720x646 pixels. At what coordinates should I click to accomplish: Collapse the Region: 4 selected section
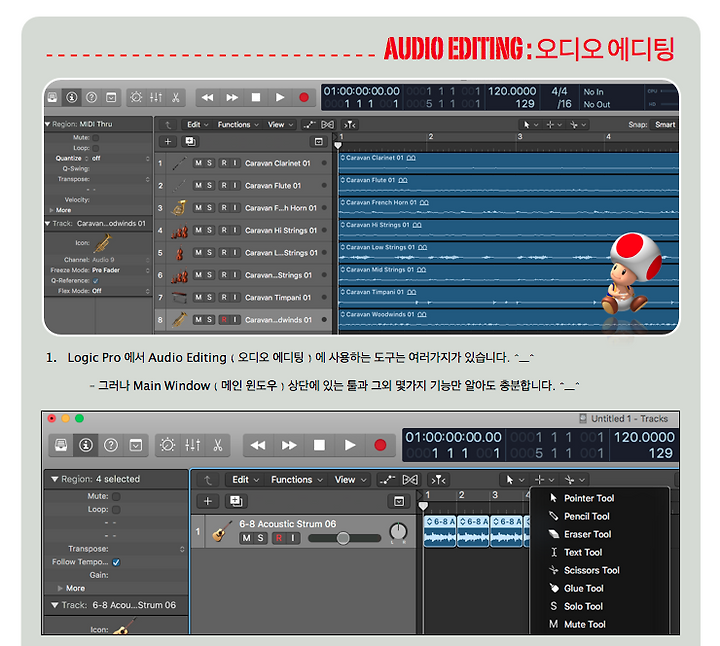pyautogui.click(x=55, y=479)
